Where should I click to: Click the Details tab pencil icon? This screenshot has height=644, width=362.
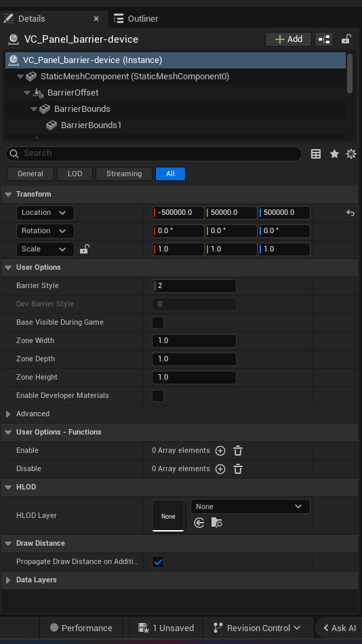point(8,18)
